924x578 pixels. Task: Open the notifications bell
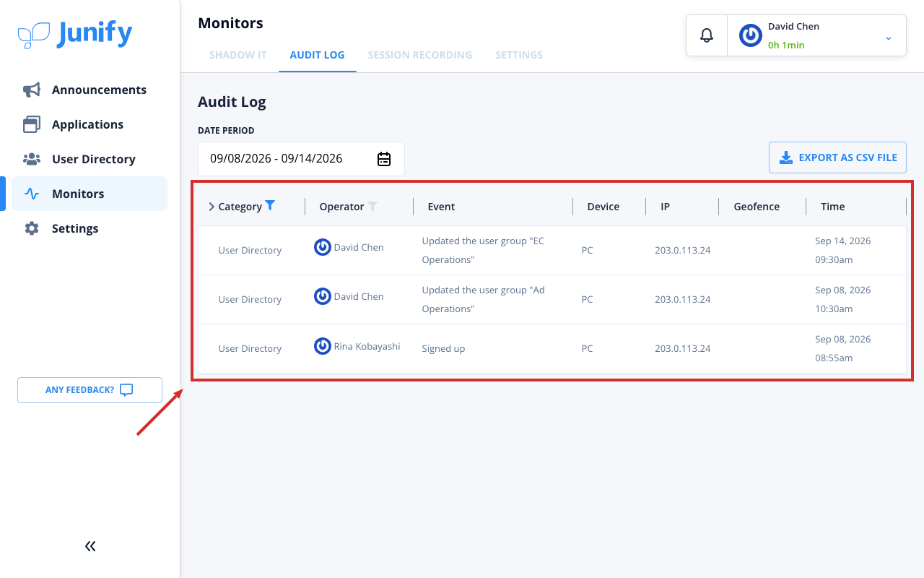(707, 35)
